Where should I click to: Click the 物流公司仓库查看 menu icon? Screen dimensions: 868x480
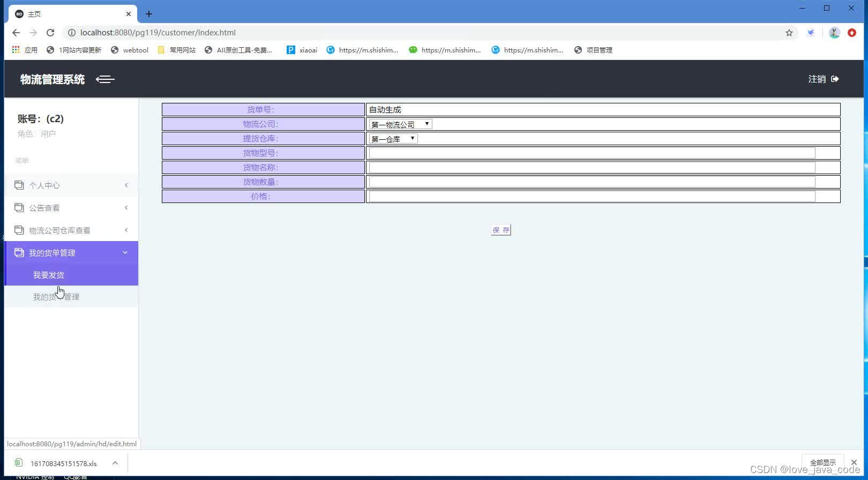[x=19, y=230]
